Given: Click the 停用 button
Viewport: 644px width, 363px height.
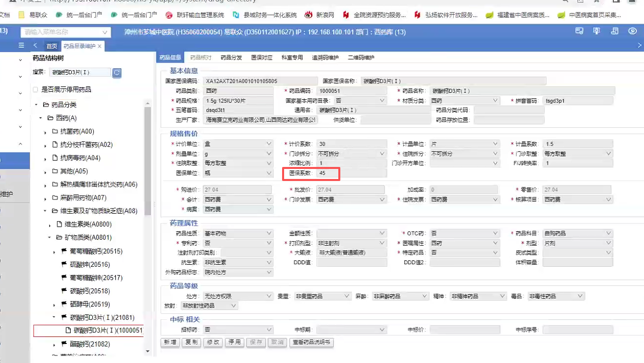Looking at the screenshot, I should (235, 342).
